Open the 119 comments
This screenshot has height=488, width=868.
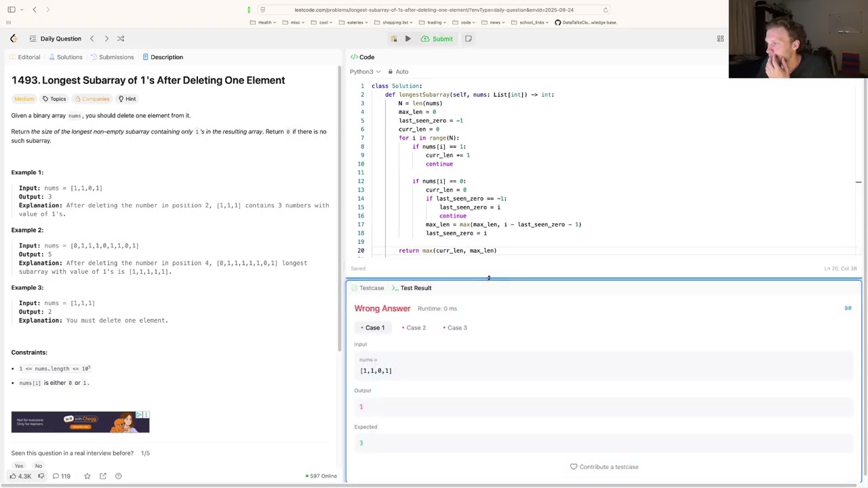(61, 476)
